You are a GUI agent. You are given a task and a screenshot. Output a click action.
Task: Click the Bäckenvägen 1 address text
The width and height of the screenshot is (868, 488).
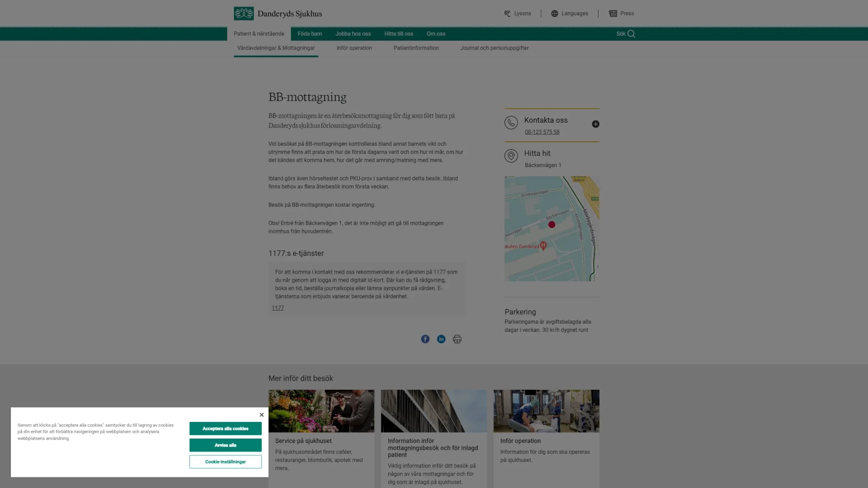pos(543,165)
